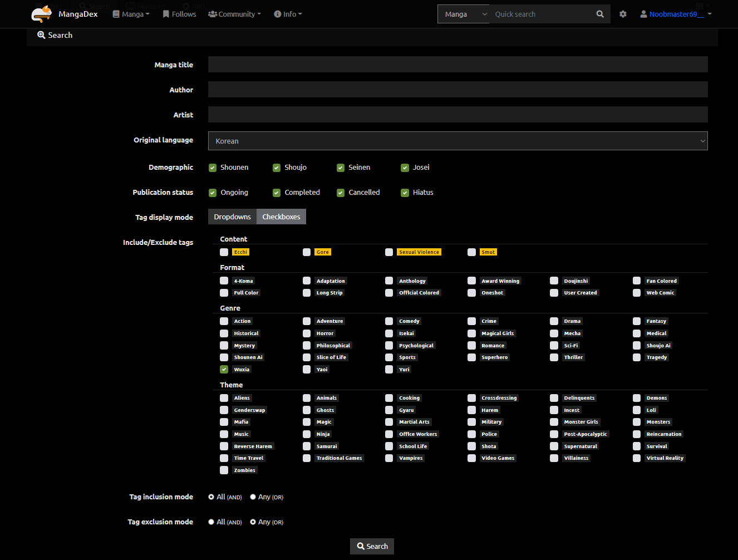This screenshot has width=738, height=560.
Task: Click the Author input field
Action: (457, 90)
